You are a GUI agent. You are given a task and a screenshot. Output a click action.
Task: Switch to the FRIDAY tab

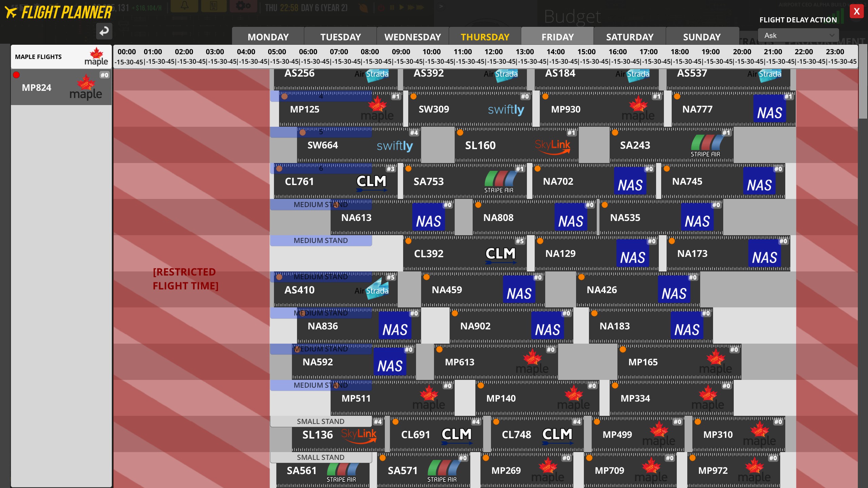(x=557, y=36)
